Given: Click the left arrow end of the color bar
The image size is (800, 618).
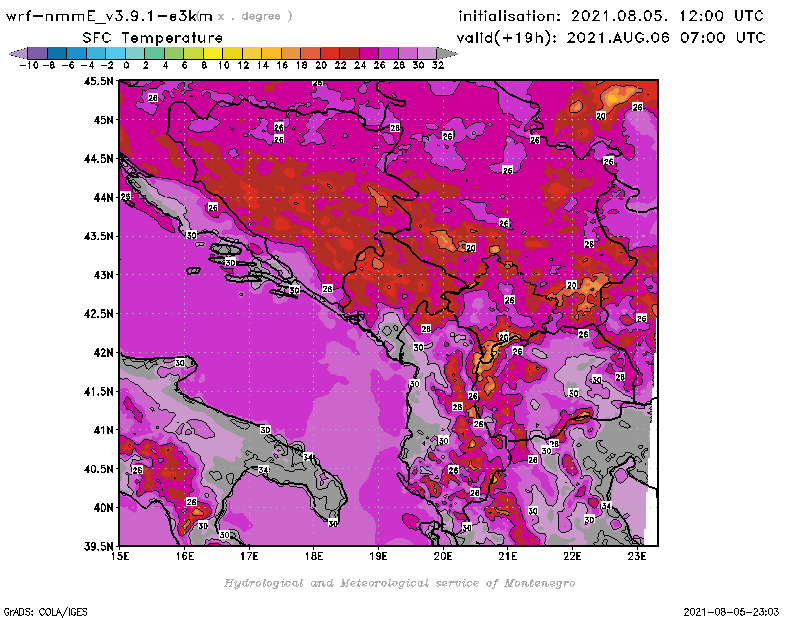Looking at the screenshot, I should pyautogui.click(x=17, y=53).
